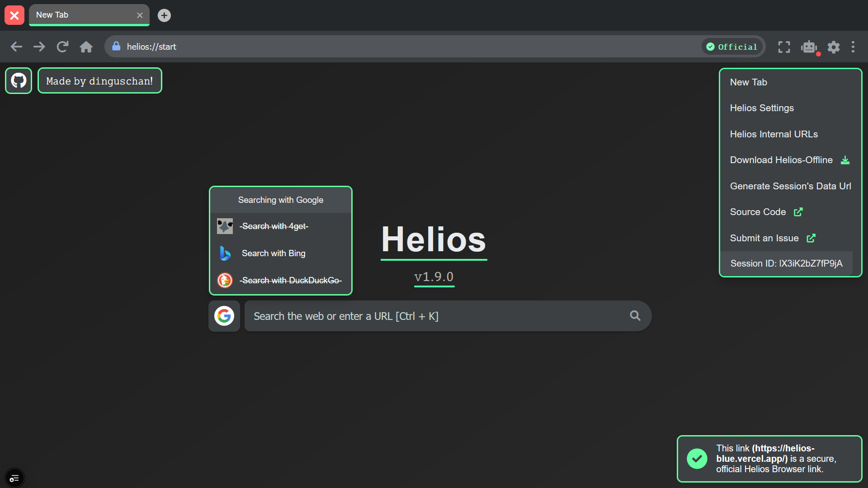Click the search magnifier in the search bar
This screenshot has height=488, width=868.
point(635,315)
